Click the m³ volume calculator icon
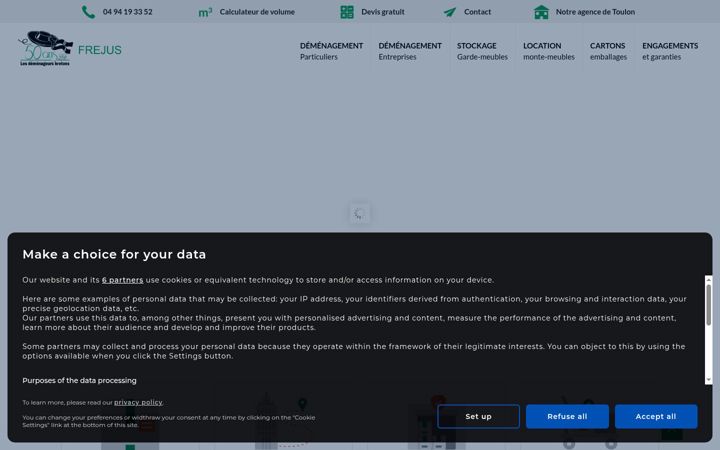720x450 pixels. tap(205, 12)
